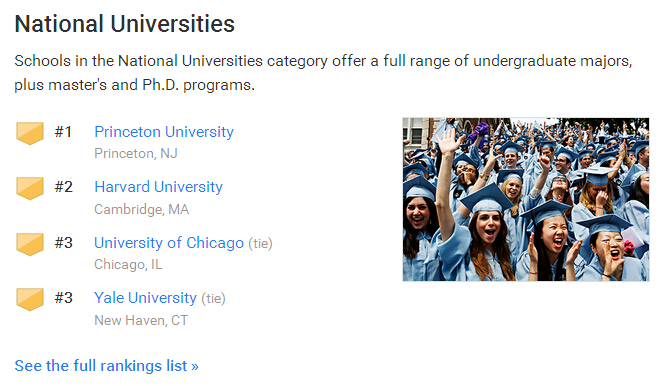Open the Harvard University link
Image resolution: width=667 pixels, height=386 pixels.
(158, 187)
